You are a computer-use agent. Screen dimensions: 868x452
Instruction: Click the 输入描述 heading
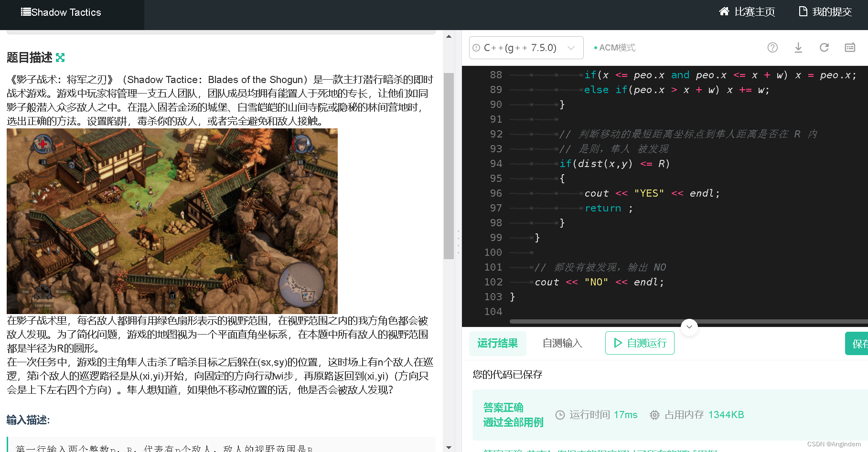(28, 420)
